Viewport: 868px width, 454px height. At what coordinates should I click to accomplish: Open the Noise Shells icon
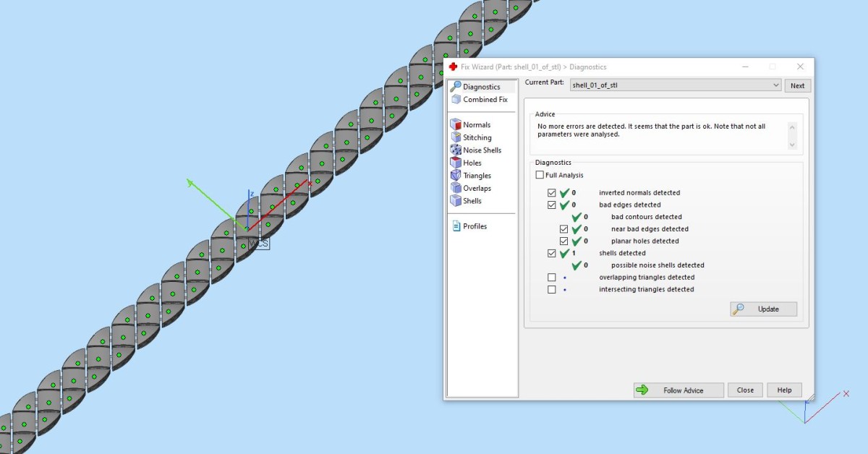(x=456, y=150)
